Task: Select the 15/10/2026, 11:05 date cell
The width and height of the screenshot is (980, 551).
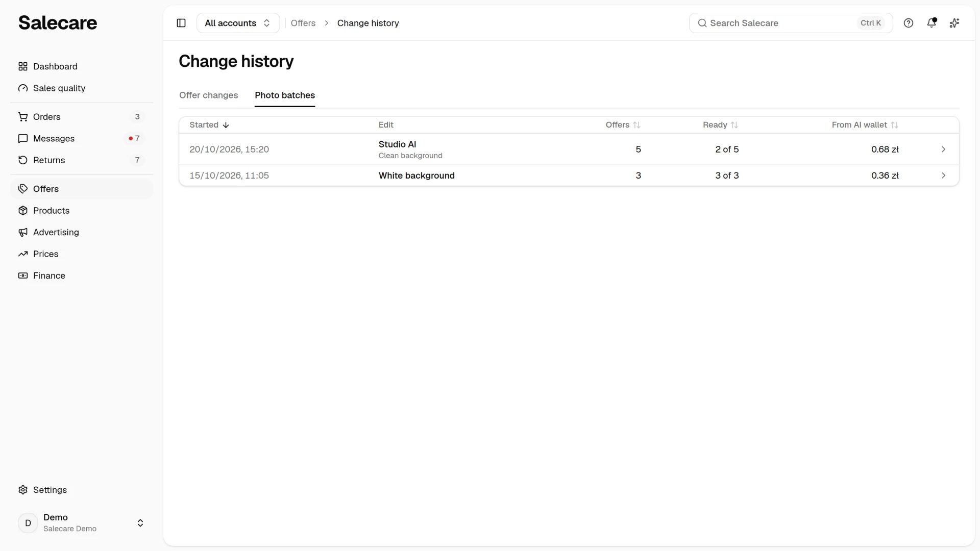Action: 229,176
